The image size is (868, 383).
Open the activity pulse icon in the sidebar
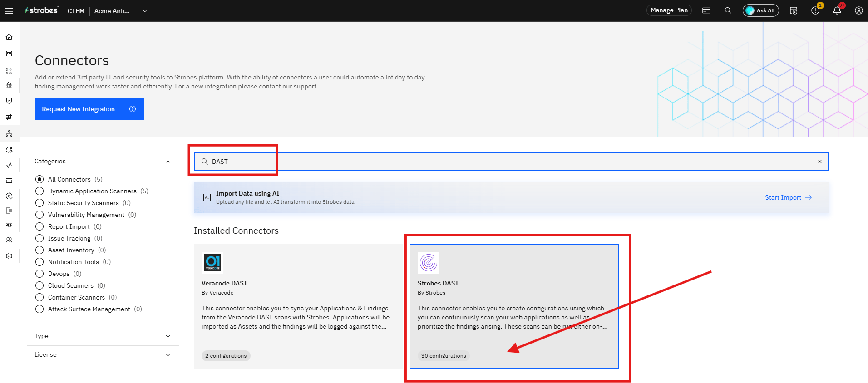[x=9, y=165]
